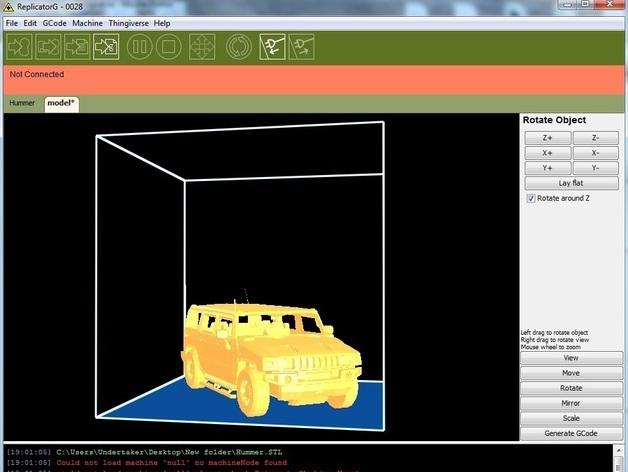Click the Stop build round icon
The width and height of the screenshot is (628, 472).
pos(169,47)
